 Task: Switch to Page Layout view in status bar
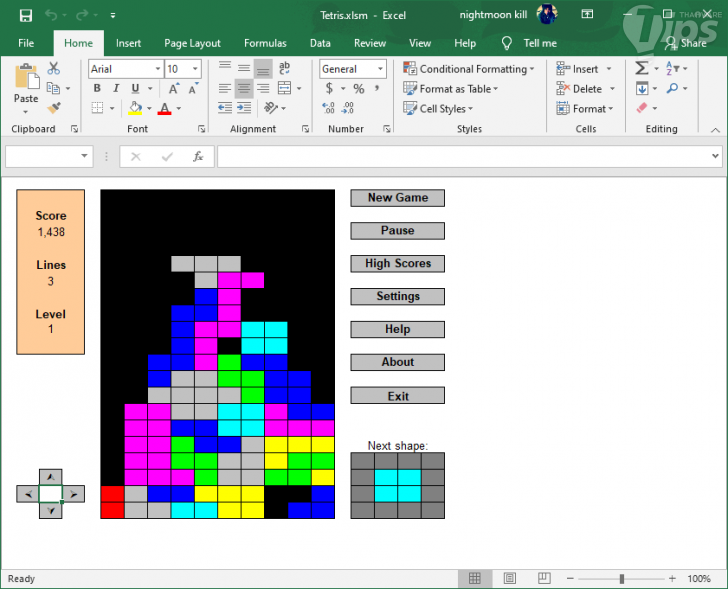(510, 578)
